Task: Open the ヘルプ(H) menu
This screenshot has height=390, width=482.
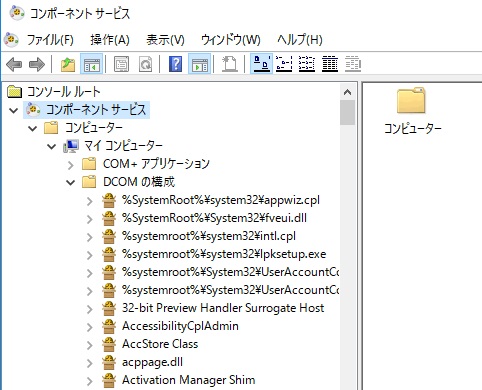Action: (300, 40)
